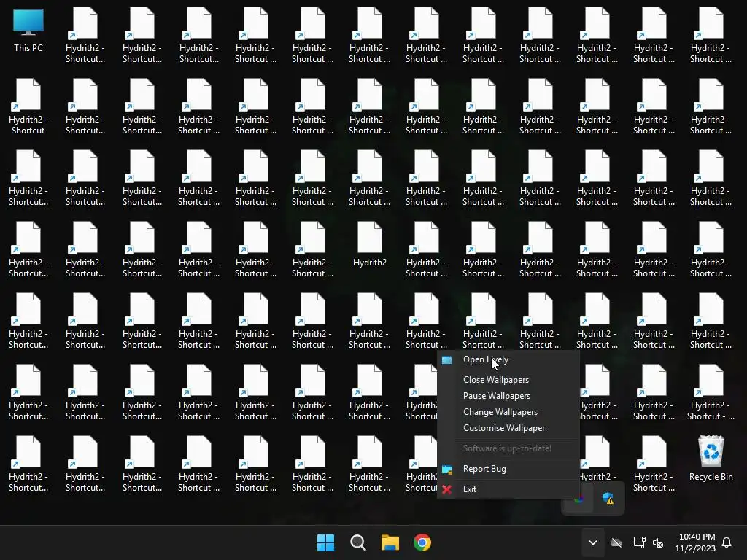Screen dimensions: 747x560
Task: Open the Windows Start button
Action: click(x=326, y=542)
